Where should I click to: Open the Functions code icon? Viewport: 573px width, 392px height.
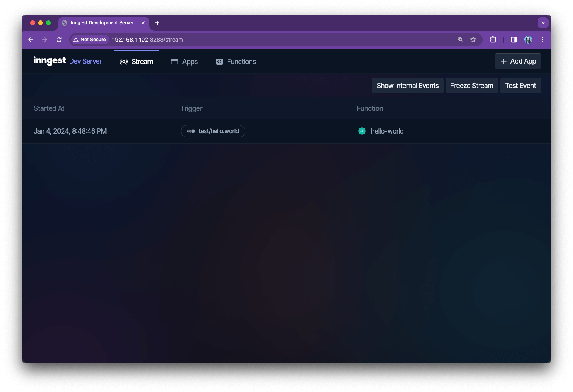219,62
